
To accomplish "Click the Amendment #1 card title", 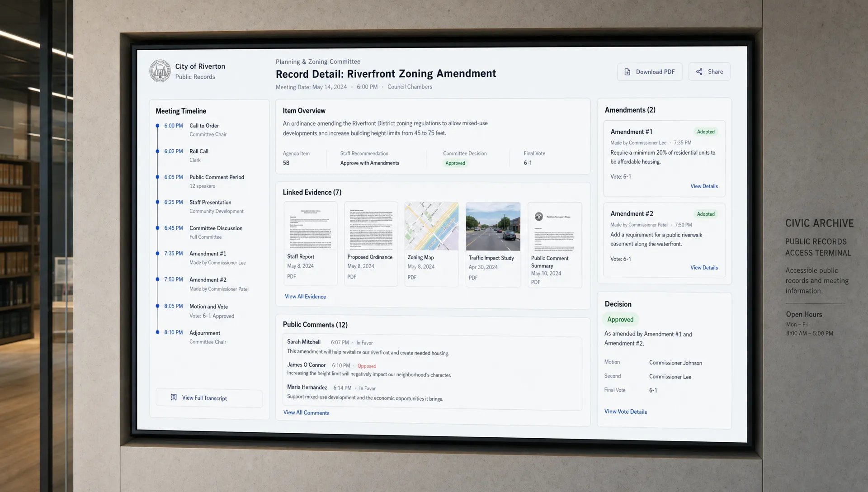I will coord(631,132).
